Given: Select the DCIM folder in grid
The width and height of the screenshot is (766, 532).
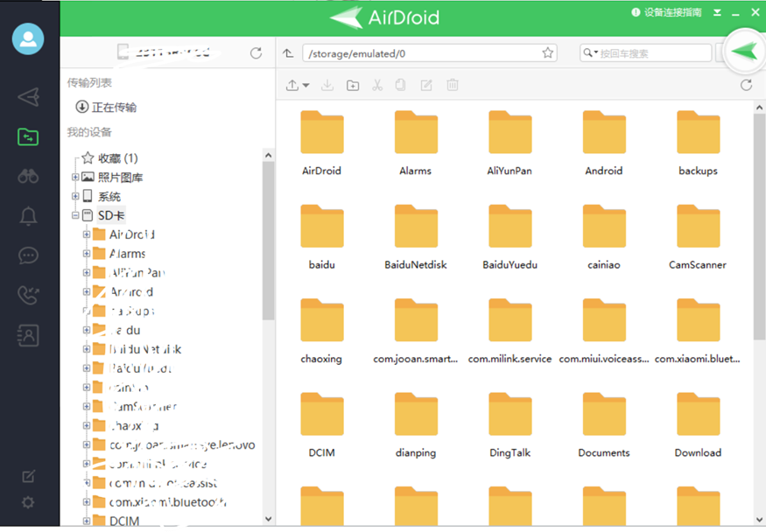Looking at the screenshot, I should pyautogui.click(x=322, y=425).
